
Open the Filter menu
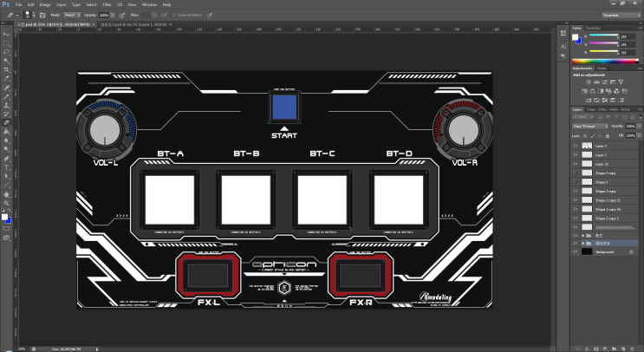108,4
